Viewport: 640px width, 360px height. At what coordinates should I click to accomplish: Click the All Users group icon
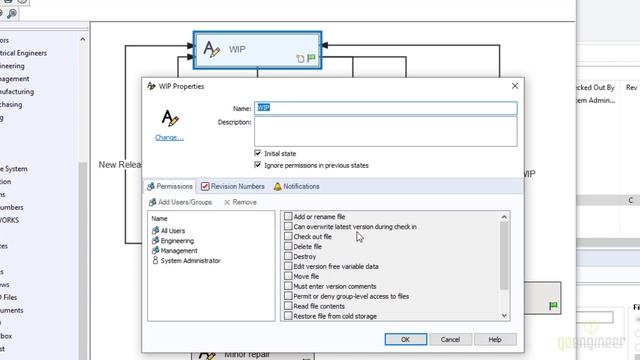click(x=155, y=231)
